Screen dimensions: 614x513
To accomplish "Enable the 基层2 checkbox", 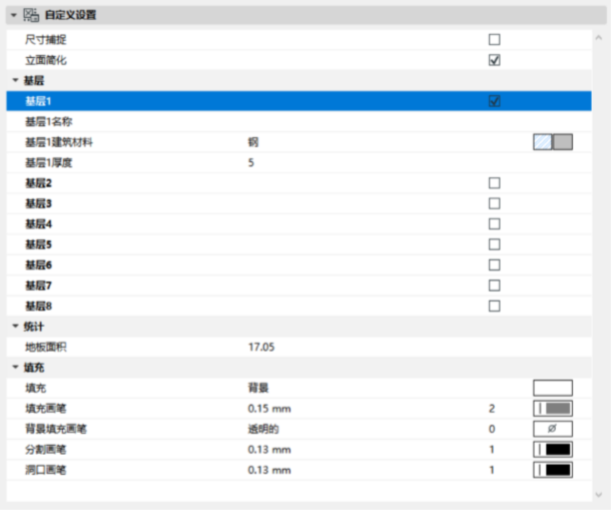I will tap(494, 183).
